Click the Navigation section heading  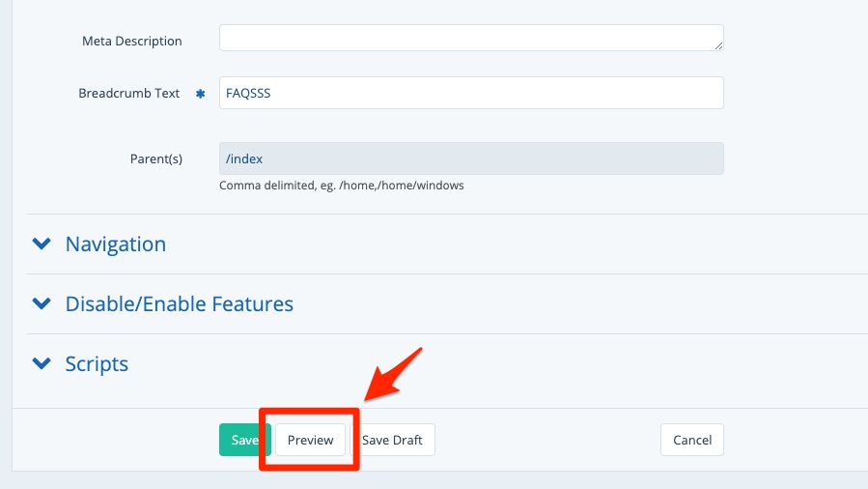116,244
